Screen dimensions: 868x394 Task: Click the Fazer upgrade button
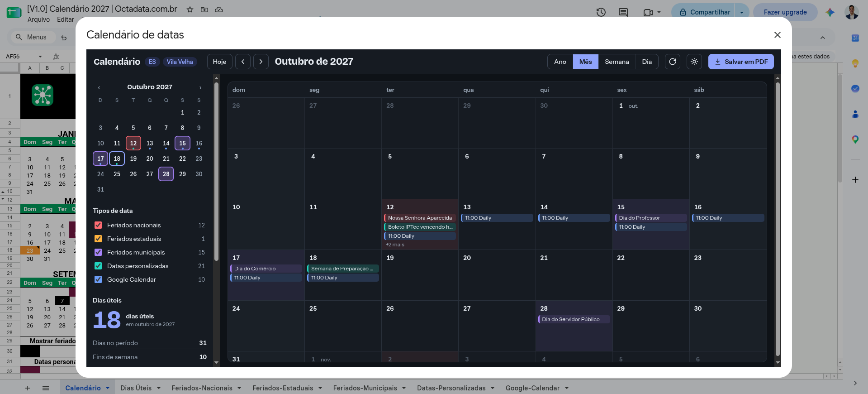(x=785, y=12)
